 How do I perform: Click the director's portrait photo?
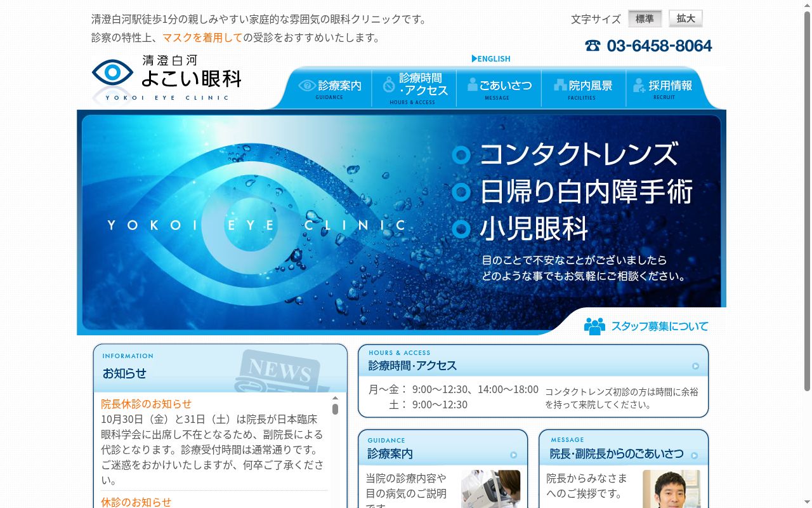coord(671,489)
